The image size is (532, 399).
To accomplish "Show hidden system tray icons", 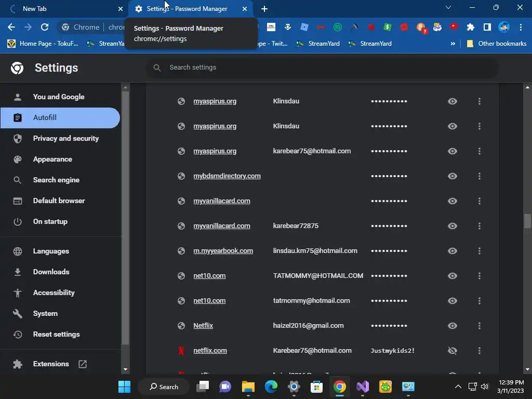I will coord(458,387).
